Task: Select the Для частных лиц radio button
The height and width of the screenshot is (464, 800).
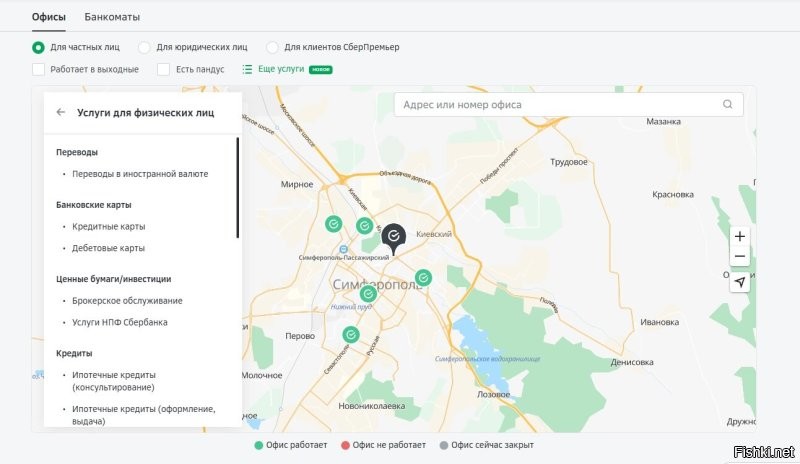Action: 38,47
